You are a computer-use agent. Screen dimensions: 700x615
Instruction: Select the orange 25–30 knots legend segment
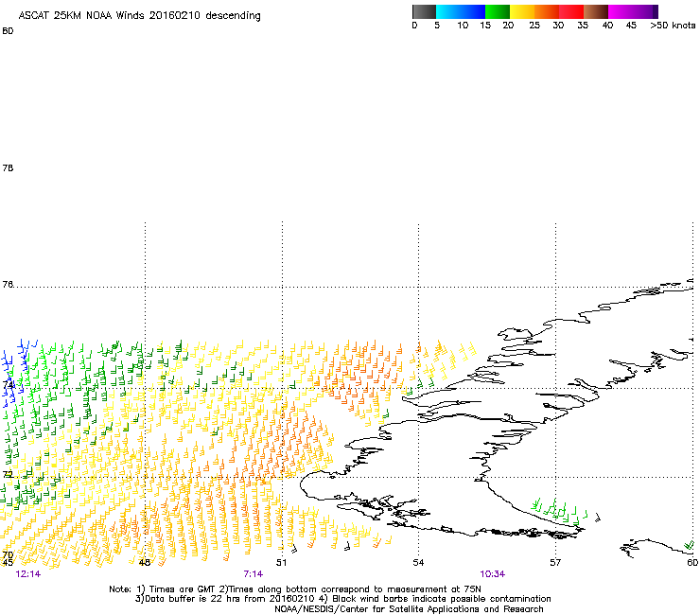pyautogui.click(x=547, y=11)
